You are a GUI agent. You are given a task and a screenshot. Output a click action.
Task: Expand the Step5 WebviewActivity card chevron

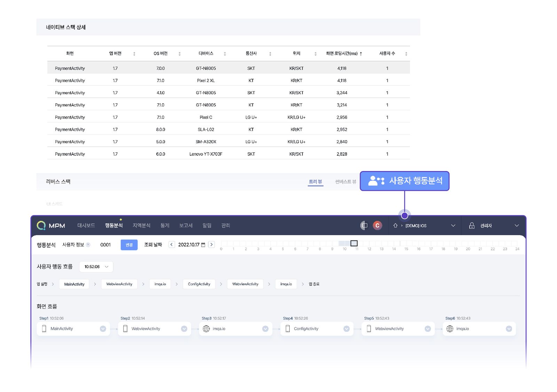coord(428,329)
